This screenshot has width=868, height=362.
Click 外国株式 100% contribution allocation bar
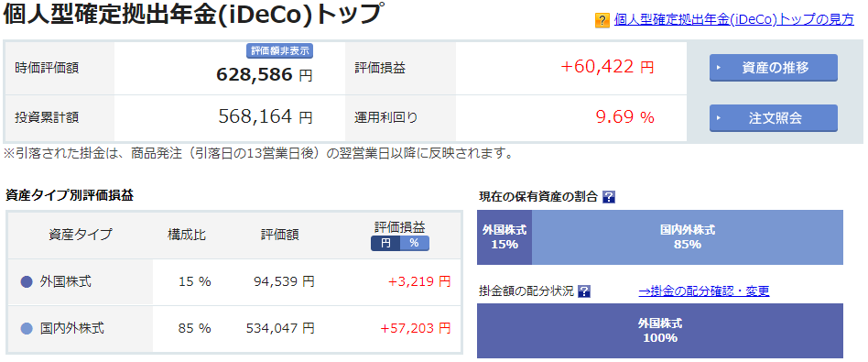click(660, 331)
